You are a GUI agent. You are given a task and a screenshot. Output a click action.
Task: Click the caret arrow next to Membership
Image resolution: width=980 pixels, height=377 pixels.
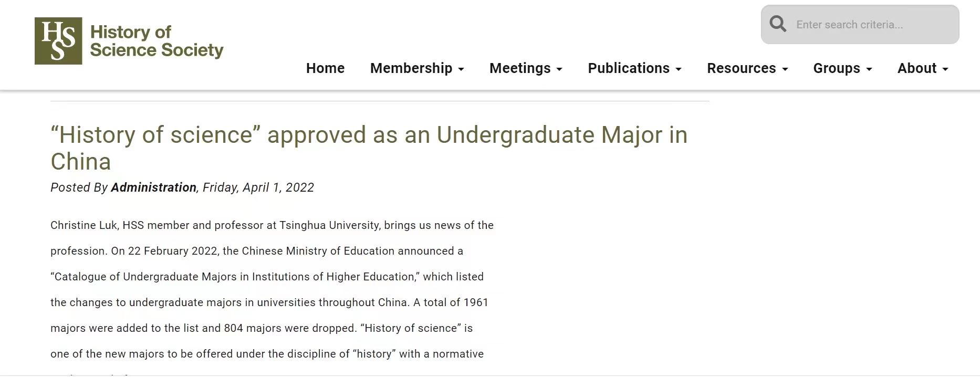(461, 69)
